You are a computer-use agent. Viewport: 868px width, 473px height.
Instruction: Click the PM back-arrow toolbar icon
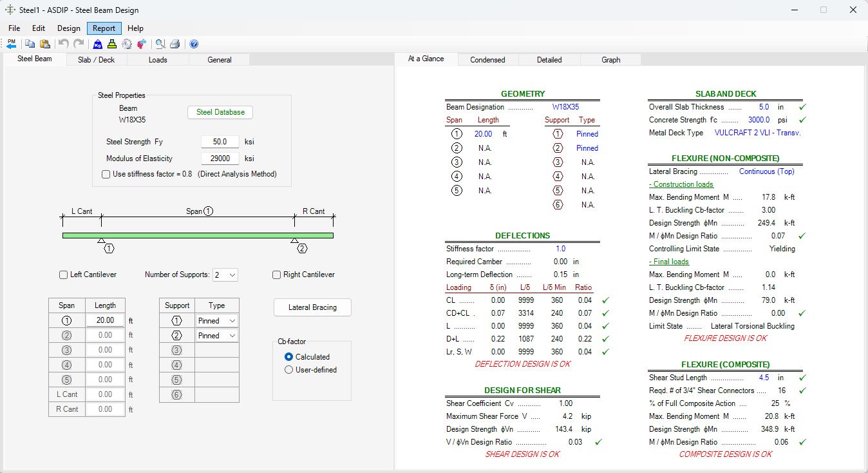[x=12, y=44]
